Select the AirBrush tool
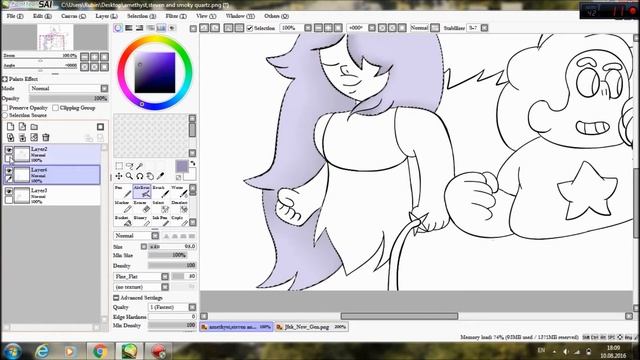 point(142,191)
